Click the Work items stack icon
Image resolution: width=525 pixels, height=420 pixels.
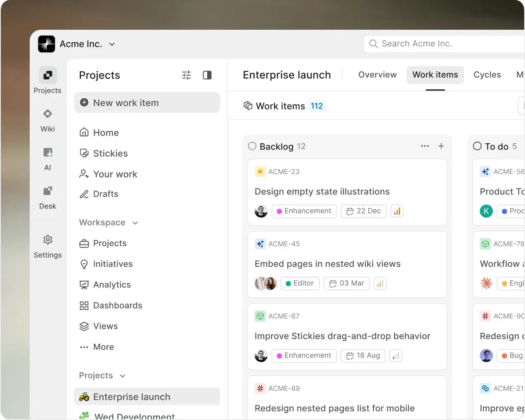coord(248,106)
